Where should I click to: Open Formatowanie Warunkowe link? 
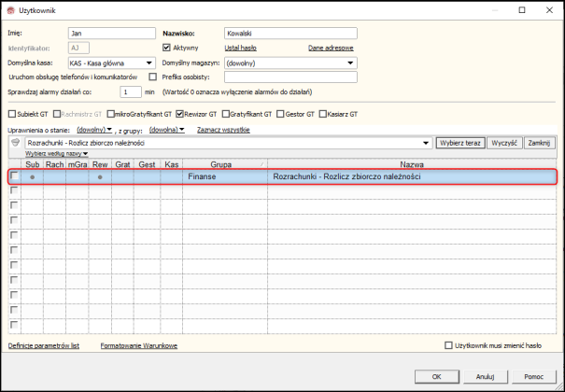139,346
